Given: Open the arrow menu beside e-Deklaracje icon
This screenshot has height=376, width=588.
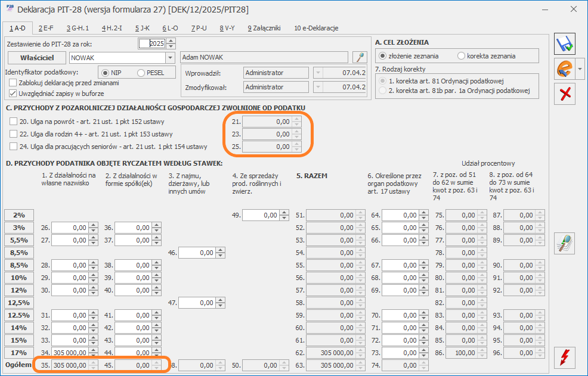Looking at the screenshot, I should pyautogui.click(x=580, y=69).
